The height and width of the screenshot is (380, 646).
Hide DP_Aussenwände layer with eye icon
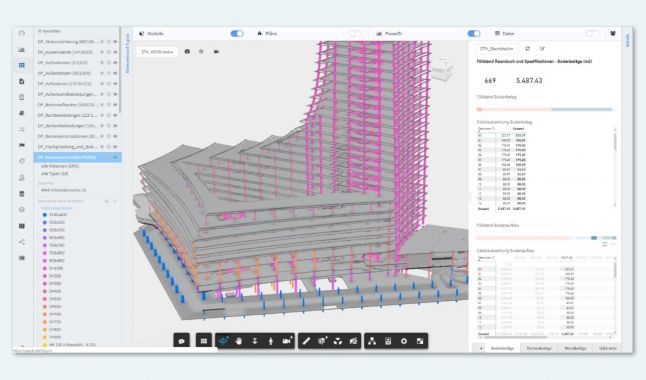coord(115,52)
